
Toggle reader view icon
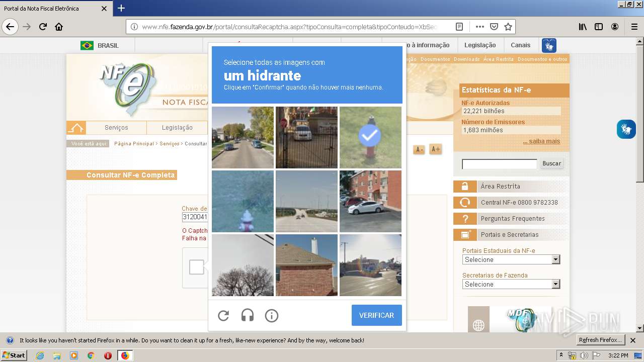tap(459, 27)
